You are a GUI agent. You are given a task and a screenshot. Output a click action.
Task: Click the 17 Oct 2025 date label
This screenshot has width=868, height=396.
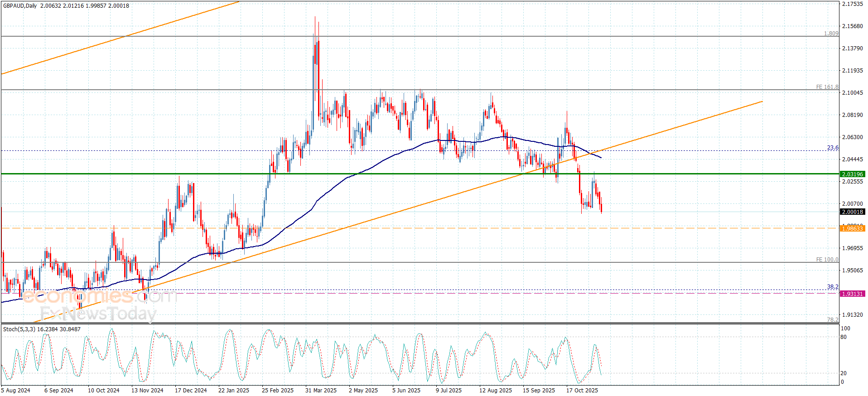click(582, 391)
